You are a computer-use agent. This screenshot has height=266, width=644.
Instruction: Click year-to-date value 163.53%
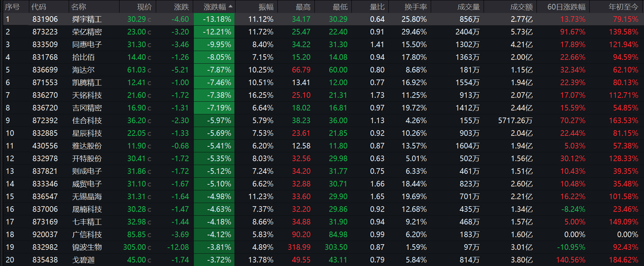pos(624,121)
